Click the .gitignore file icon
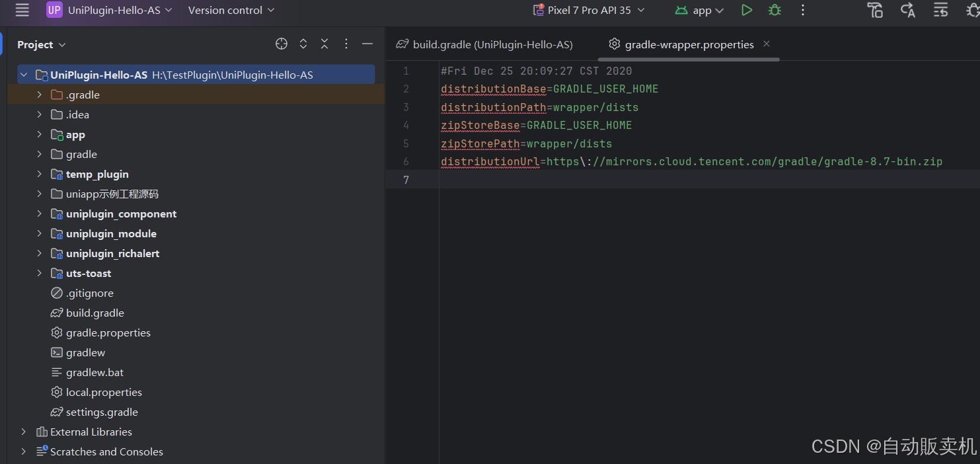Image resolution: width=980 pixels, height=464 pixels. [57, 293]
